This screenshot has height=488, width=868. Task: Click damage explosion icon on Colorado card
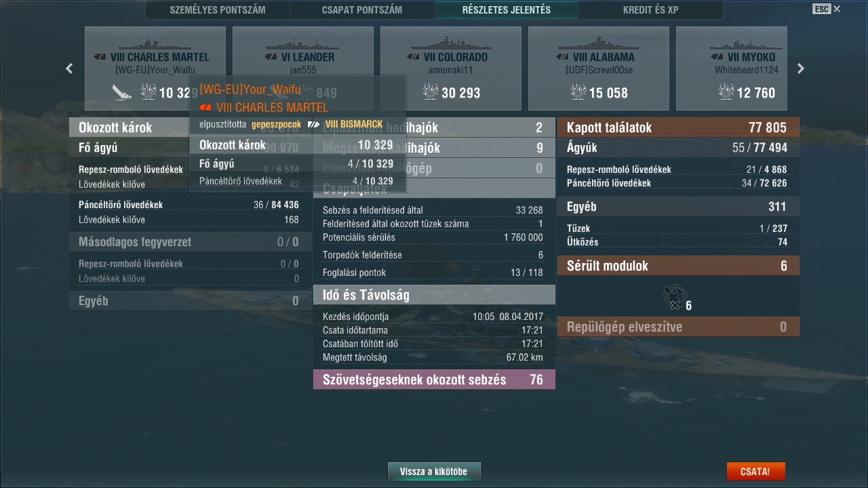431,91
